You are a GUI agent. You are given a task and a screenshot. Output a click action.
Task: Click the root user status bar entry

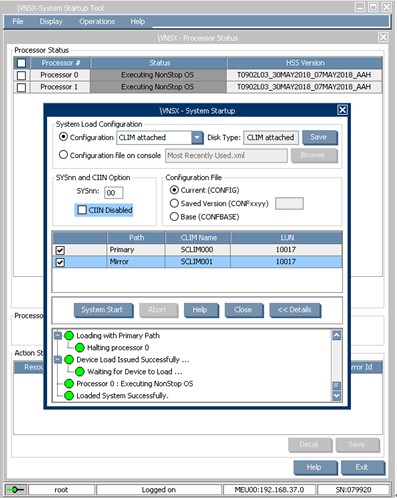point(61,490)
